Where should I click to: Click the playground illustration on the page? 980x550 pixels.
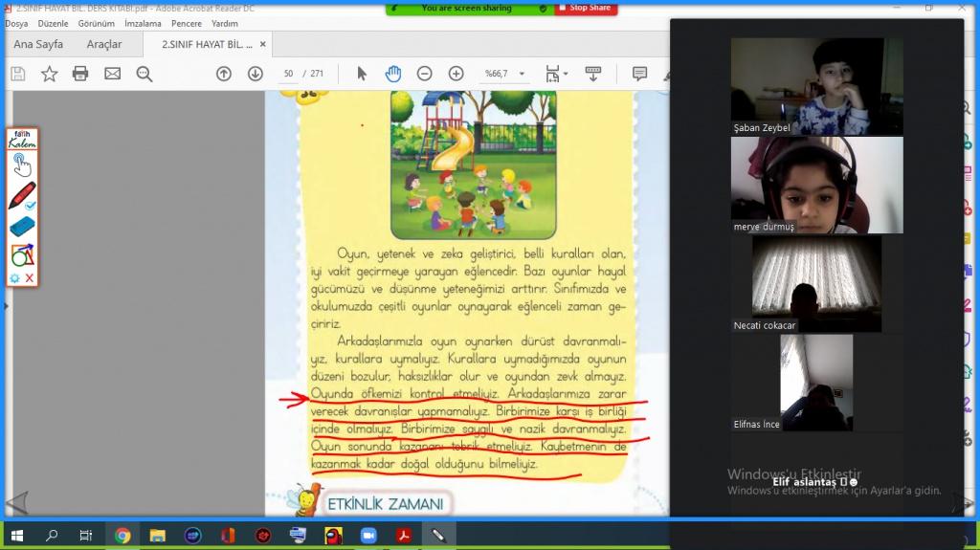click(x=473, y=165)
